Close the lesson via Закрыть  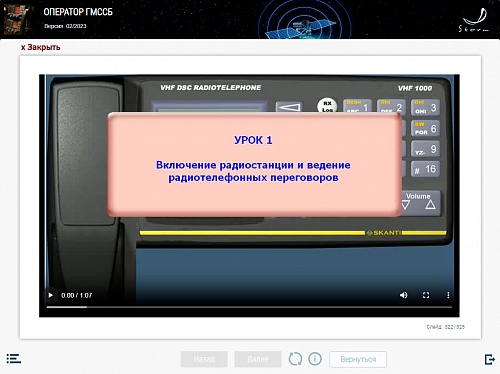(41, 47)
